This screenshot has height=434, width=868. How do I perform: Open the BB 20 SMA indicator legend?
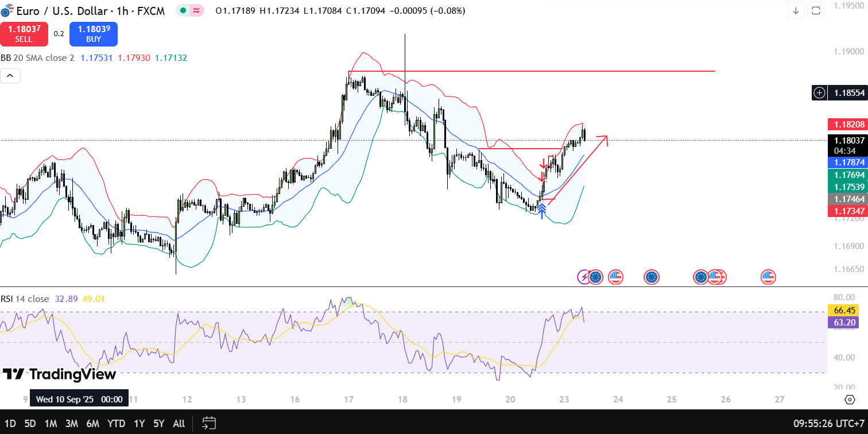coord(37,58)
